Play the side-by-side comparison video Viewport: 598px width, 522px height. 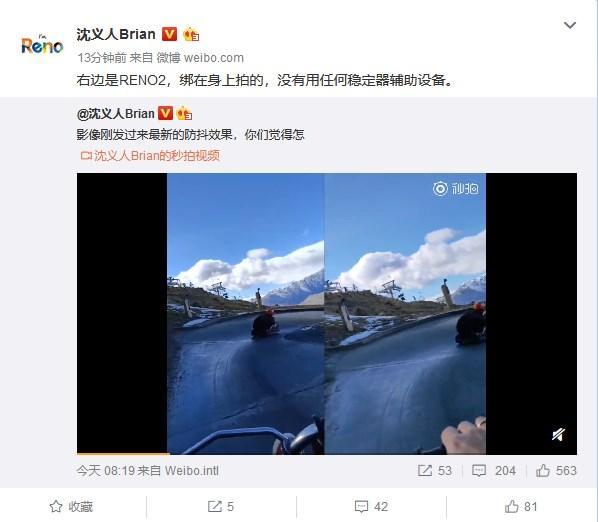click(327, 313)
